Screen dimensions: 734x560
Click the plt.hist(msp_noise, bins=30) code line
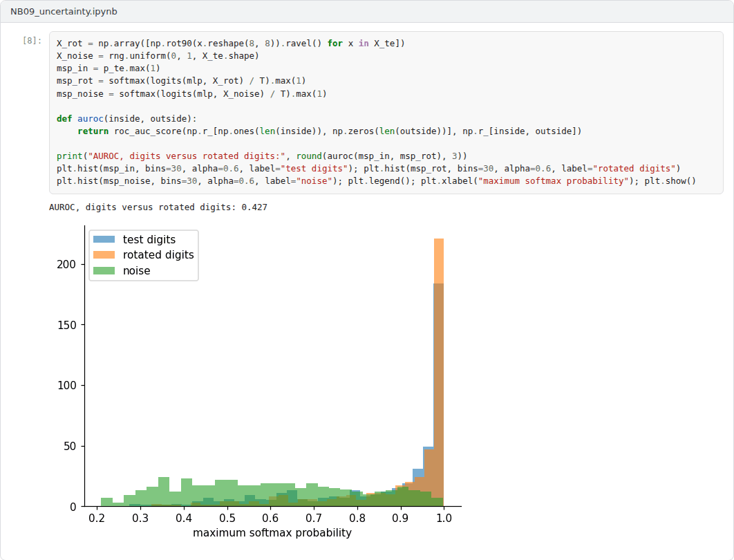click(377, 180)
